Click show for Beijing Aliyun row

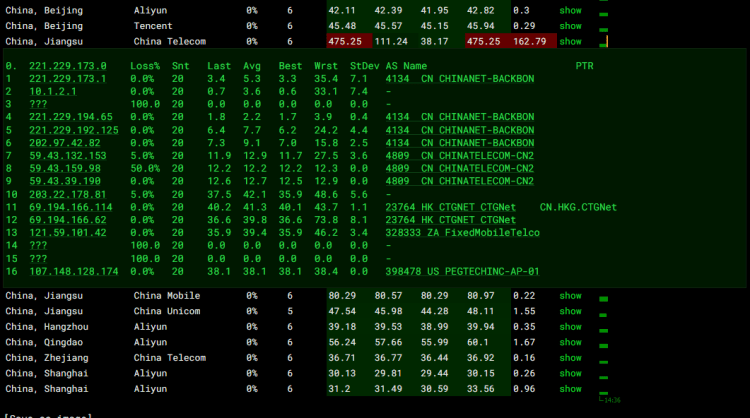pos(570,11)
